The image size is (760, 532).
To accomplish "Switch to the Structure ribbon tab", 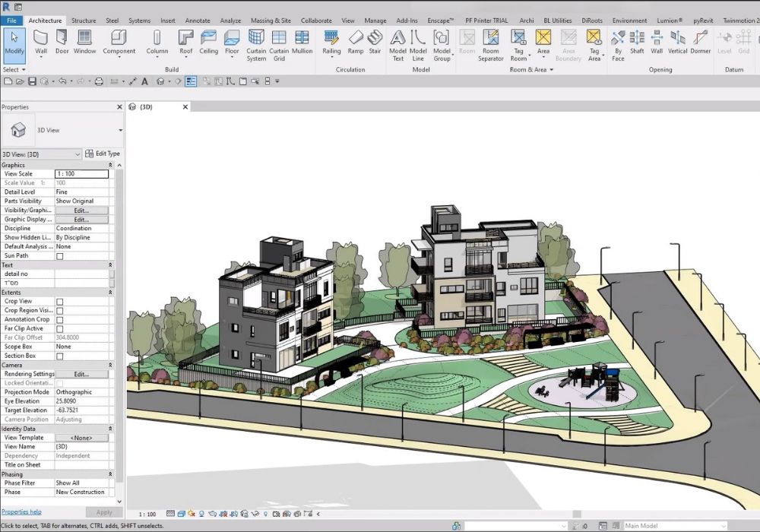I will [84, 21].
